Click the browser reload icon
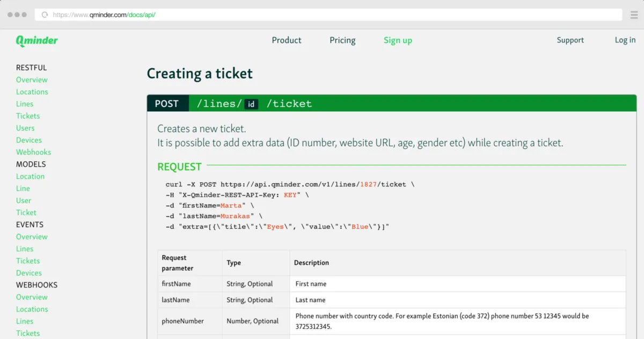The image size is (644, 339). 45,15
